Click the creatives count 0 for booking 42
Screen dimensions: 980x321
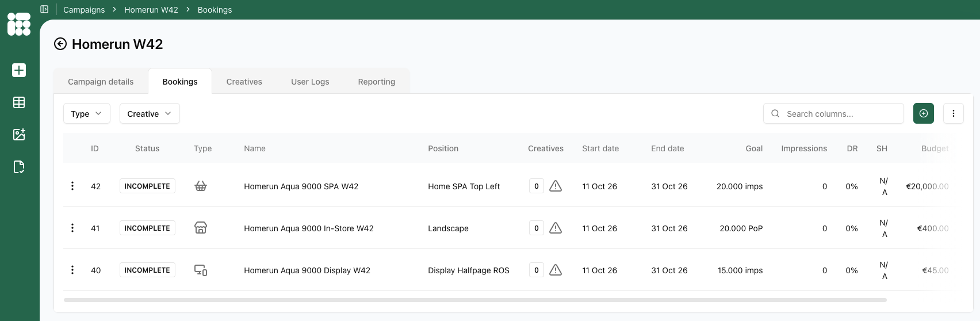pyautogui.click(x=537, y=186)
